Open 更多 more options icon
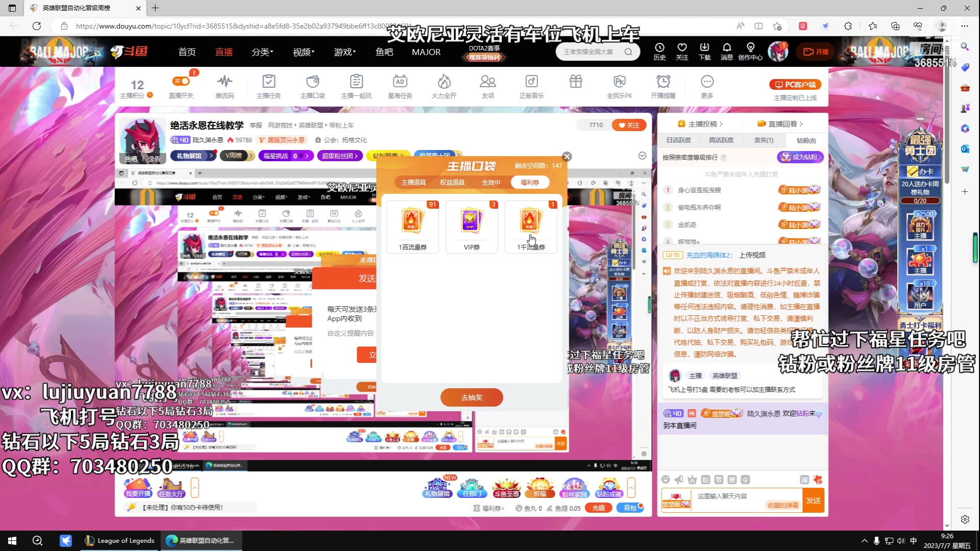Screen dimensions: 980x551 (707, 86)
